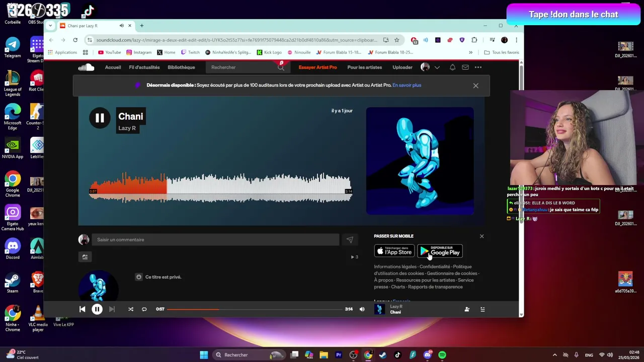Viewport: 644px width, 362px height.
Task: Expand the profile avatar dropdown chevron
Action: pyautogui.click(x=437, y=67)
